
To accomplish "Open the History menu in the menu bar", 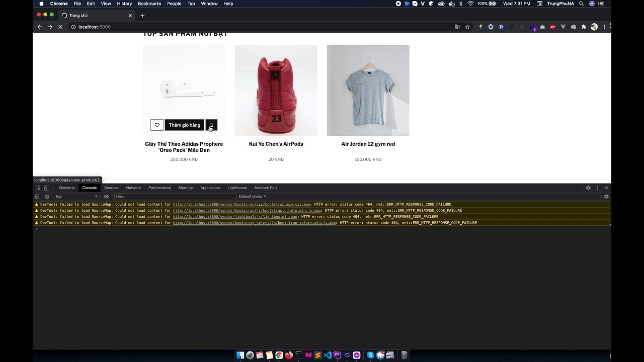I will coord(124,4).
